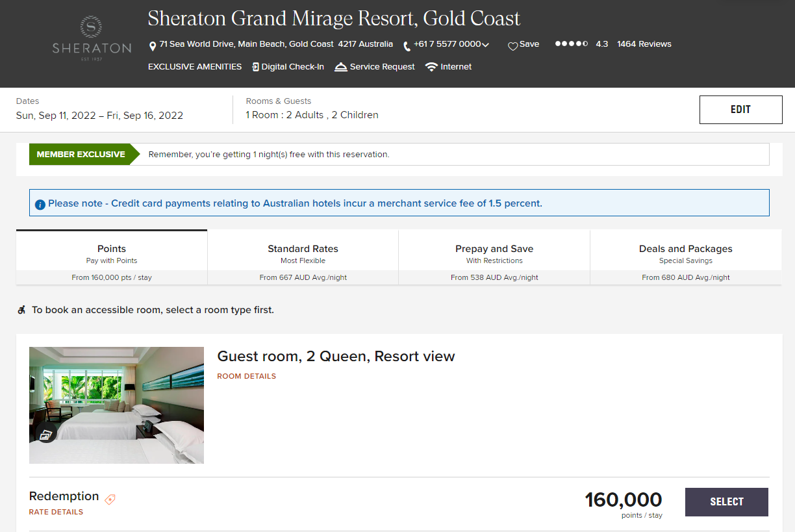Click the Guest room, 2 Queen title
795x532 pixels.
coord(336,357)
